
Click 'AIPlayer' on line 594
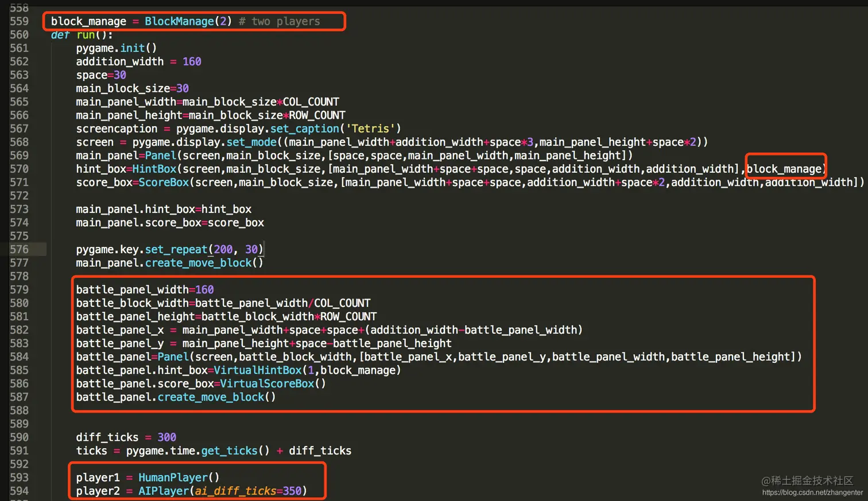coord(164,491)
